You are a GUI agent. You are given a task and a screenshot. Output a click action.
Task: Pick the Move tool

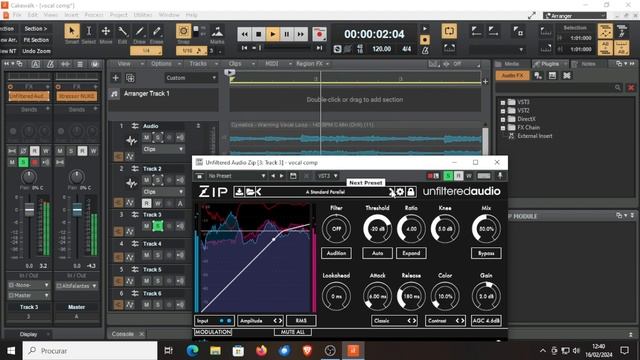(x=106, y=31)
